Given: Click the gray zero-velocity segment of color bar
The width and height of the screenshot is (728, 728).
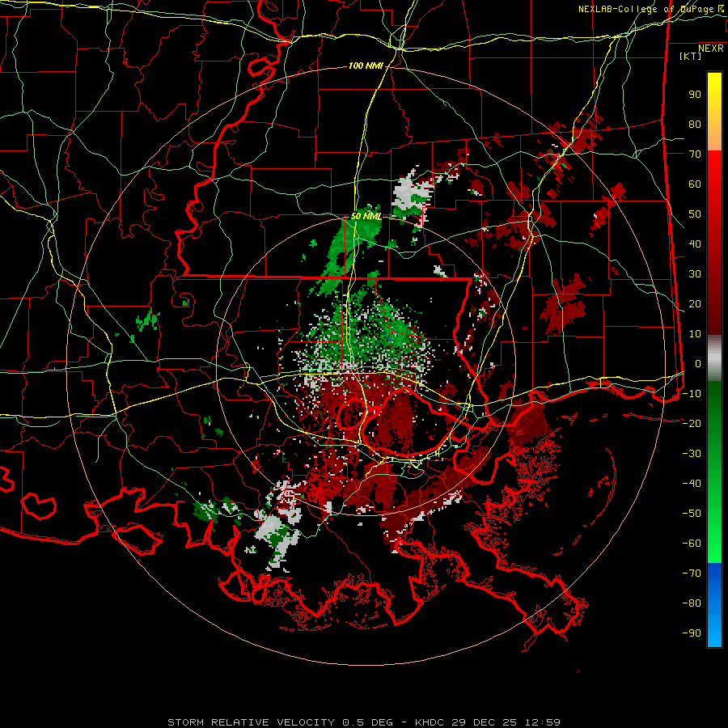Looking at the screenshot, I should (x=714, y=358).
